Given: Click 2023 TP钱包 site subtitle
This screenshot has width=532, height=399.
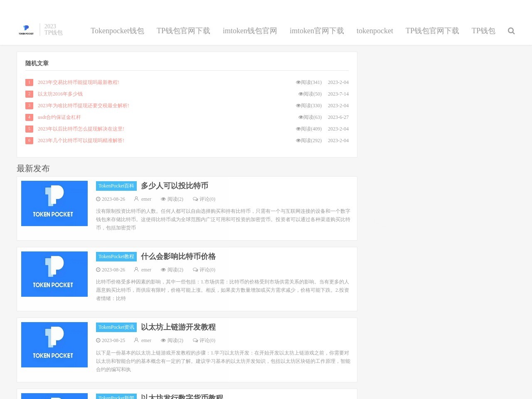Looking at the screenshot, I should [54, 30].
